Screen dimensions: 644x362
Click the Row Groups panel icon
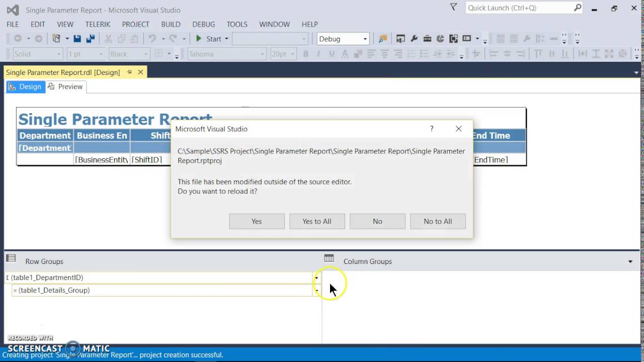pos(11,258)
